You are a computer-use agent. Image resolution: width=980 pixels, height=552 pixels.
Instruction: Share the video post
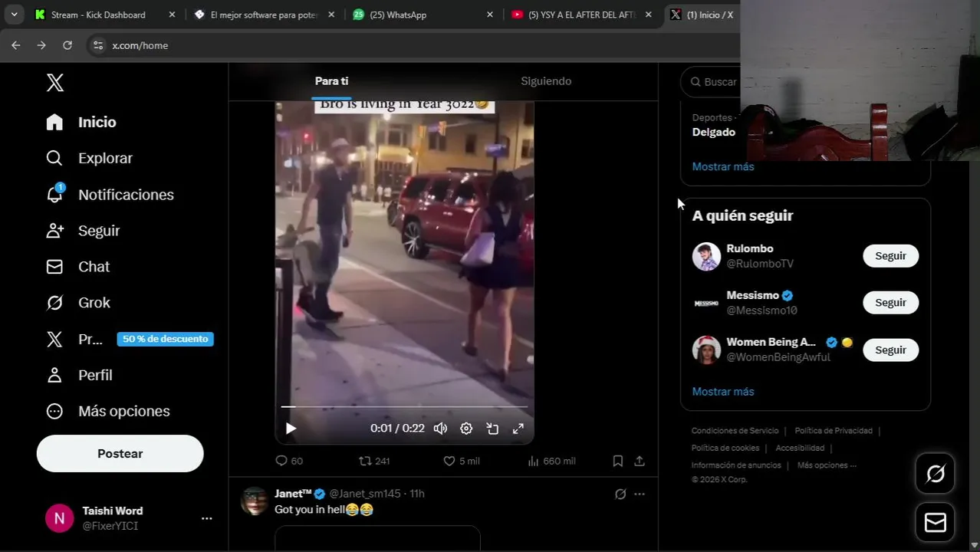coord(640,461)
